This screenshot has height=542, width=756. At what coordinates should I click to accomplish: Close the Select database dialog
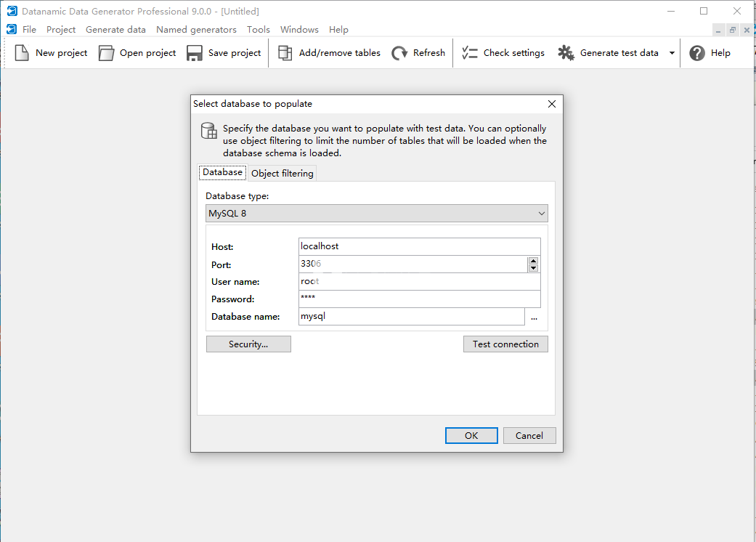[x=552, y=104]
